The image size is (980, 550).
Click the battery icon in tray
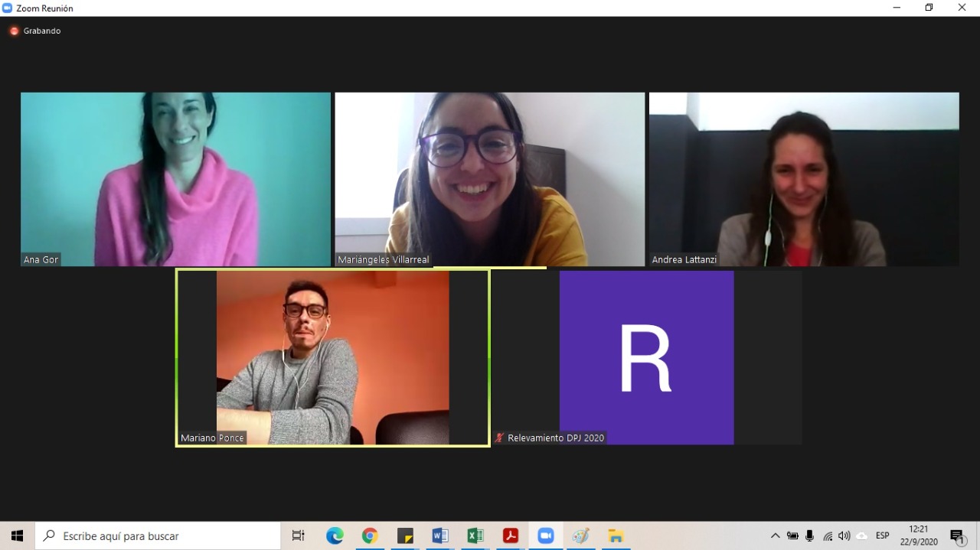(x=792, y=536)
